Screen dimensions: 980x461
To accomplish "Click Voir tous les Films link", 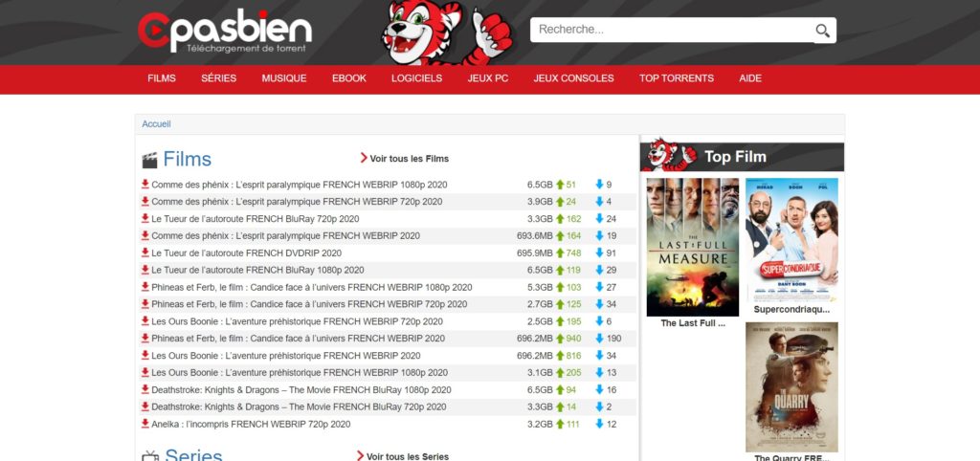I will (x=410, y=159).
